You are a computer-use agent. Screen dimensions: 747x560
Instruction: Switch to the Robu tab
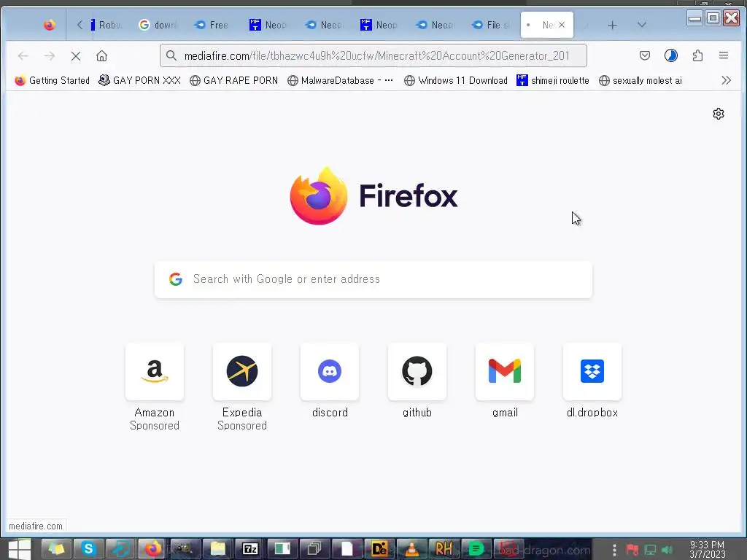[x=107, y=25]
